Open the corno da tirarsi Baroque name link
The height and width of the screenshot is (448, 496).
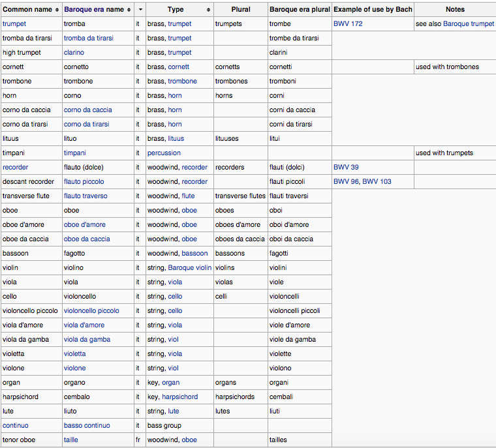(87, 125)
